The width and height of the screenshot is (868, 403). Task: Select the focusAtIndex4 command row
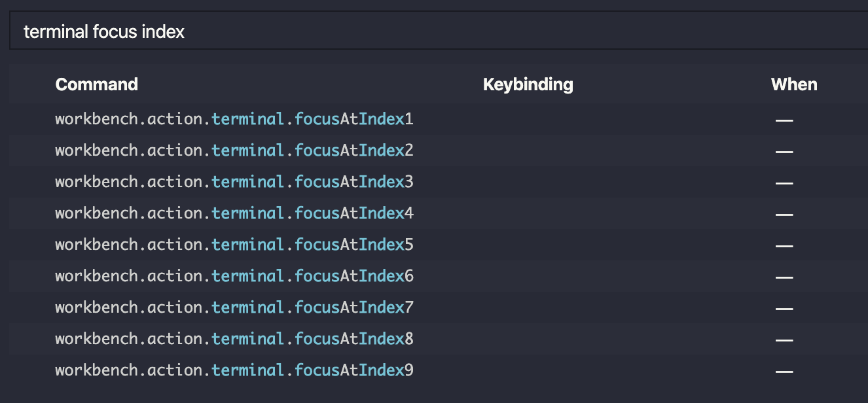[234, 213]
